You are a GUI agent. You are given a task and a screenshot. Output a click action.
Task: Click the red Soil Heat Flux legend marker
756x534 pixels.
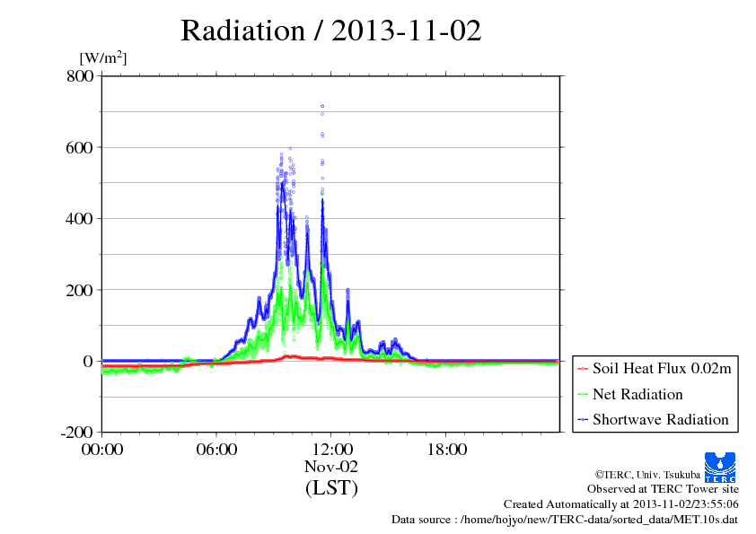pyautogui.click(x=583, y=369)
